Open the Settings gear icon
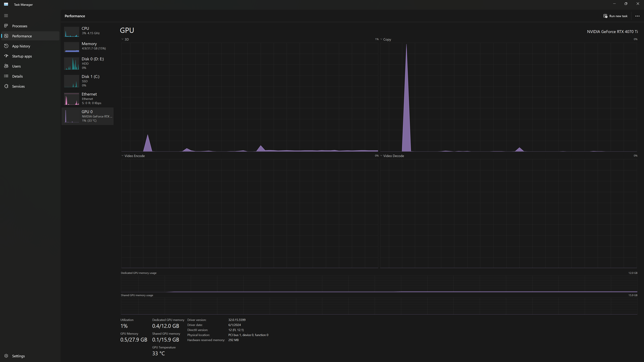The height and width of the screenshot is (362, 644). coord(6,356)
